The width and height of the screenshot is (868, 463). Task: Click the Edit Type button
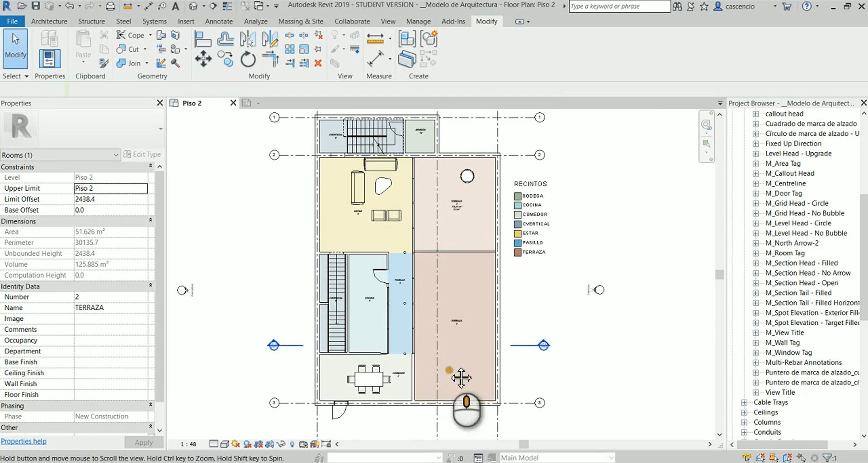[x=142, y=154]
